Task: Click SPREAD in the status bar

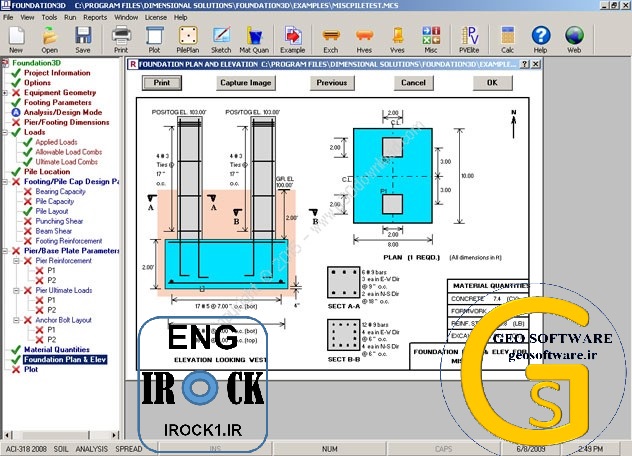Action: click(x=129, y=449)
